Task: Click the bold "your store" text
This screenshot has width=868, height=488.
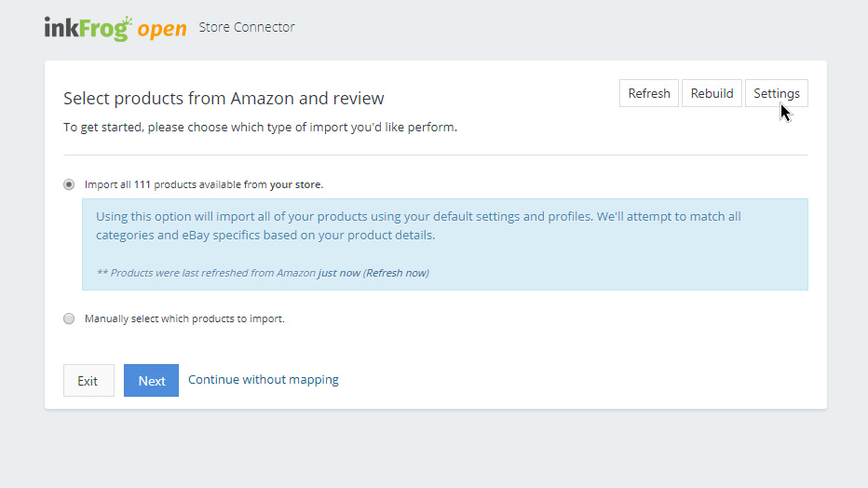Action: (296, 184)
